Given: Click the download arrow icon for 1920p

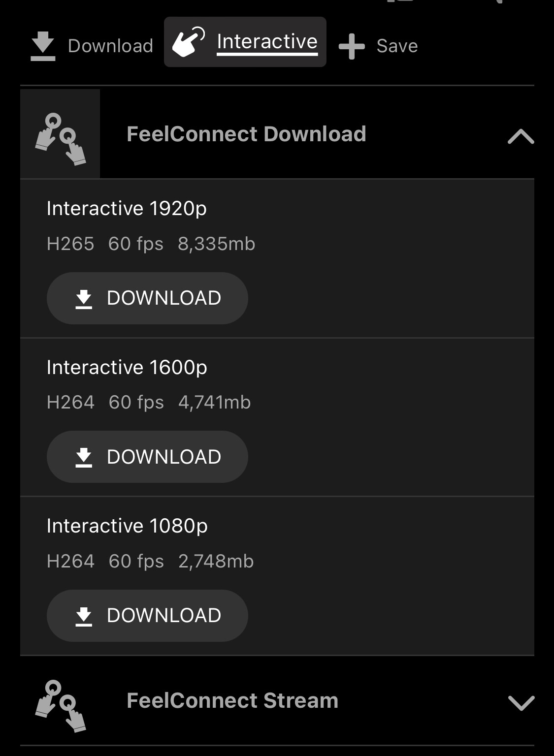Looking at the screenshot, I should point(84,298).
